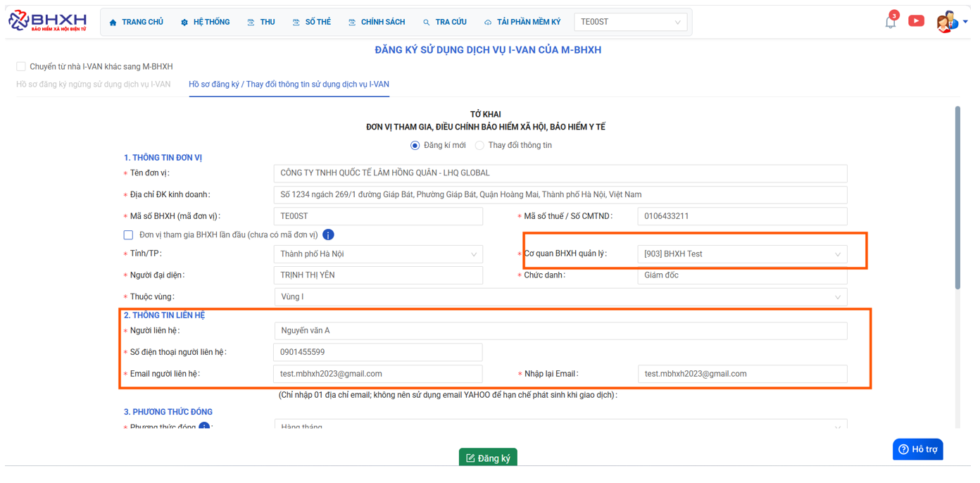Open the user avatar account menu
The image size is (980, 483).
[x=947, y=22]
